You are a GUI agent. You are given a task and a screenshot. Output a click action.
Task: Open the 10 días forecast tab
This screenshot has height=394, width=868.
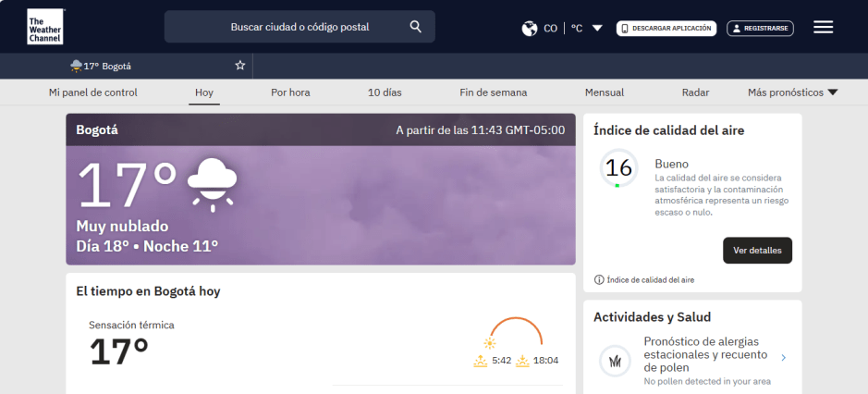click(385, 92)
